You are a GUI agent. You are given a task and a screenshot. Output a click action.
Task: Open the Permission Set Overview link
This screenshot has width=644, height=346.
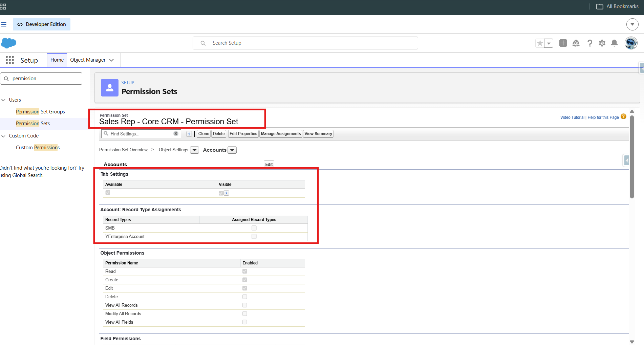click(x=123, y=150)
